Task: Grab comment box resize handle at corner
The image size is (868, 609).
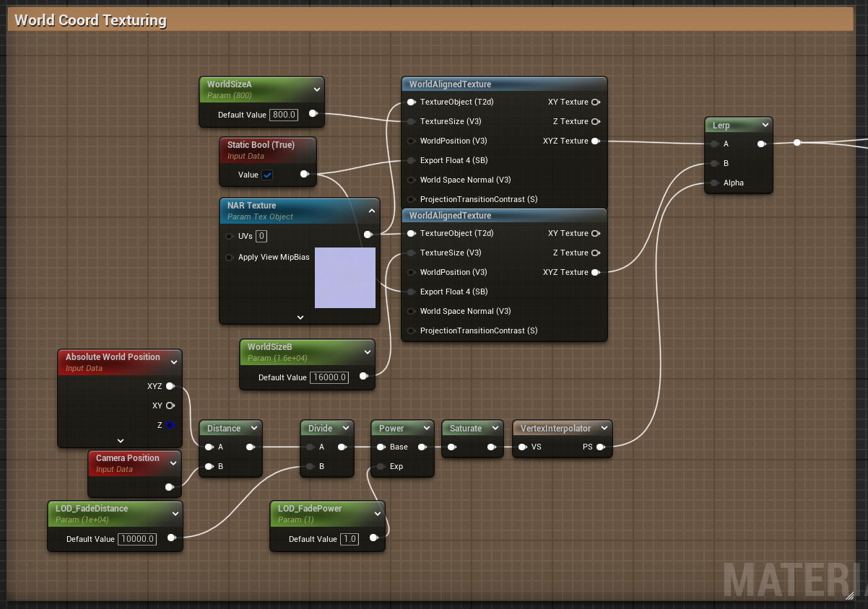Action: click(x=850, y=595)
